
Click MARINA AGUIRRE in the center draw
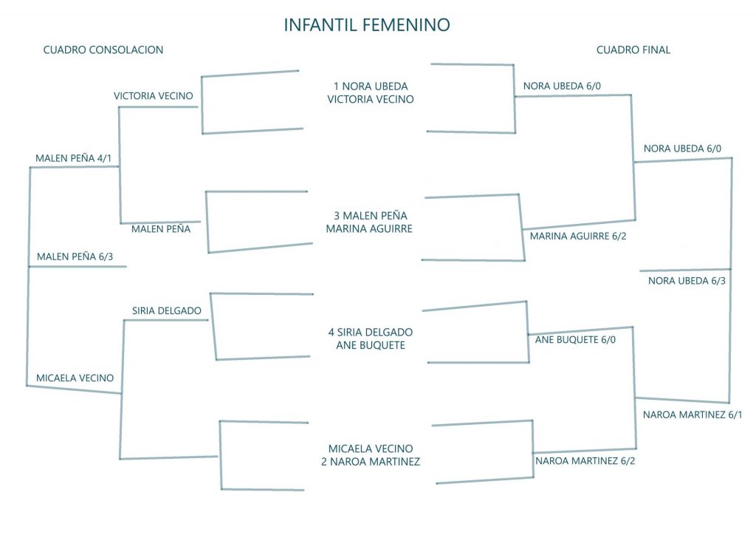(371, 229)
